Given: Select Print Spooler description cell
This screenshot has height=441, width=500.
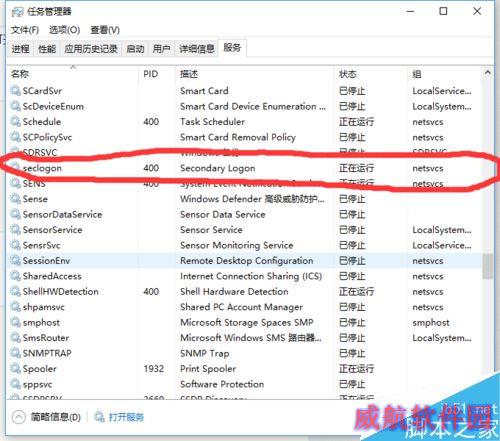Looking at the screenshot, I should (x=208, y=369).
